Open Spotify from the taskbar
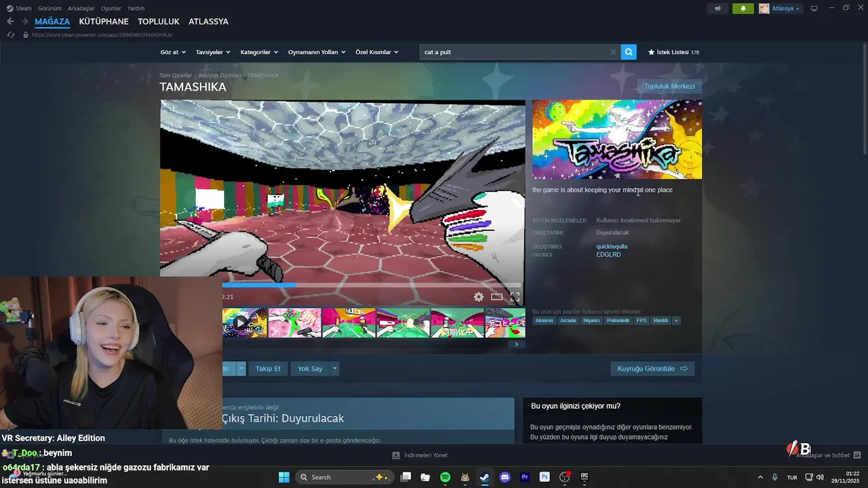This screenshot has width=868, height=488. click(445, 477)
